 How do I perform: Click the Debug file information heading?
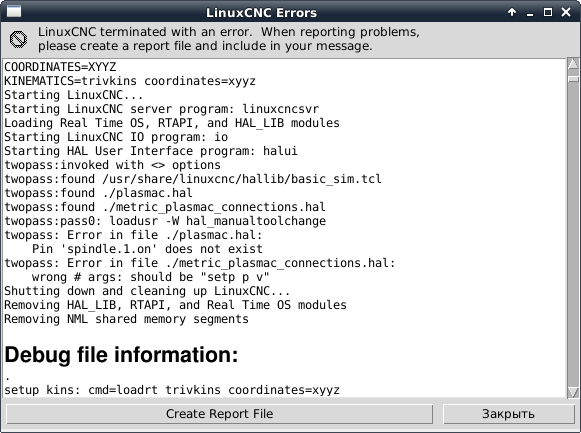point(121,354)
